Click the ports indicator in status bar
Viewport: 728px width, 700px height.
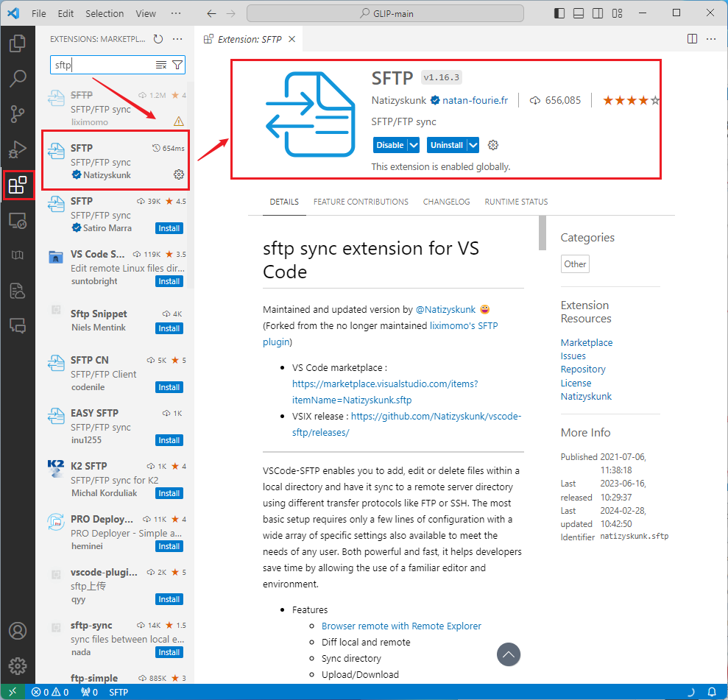(90, 692)
